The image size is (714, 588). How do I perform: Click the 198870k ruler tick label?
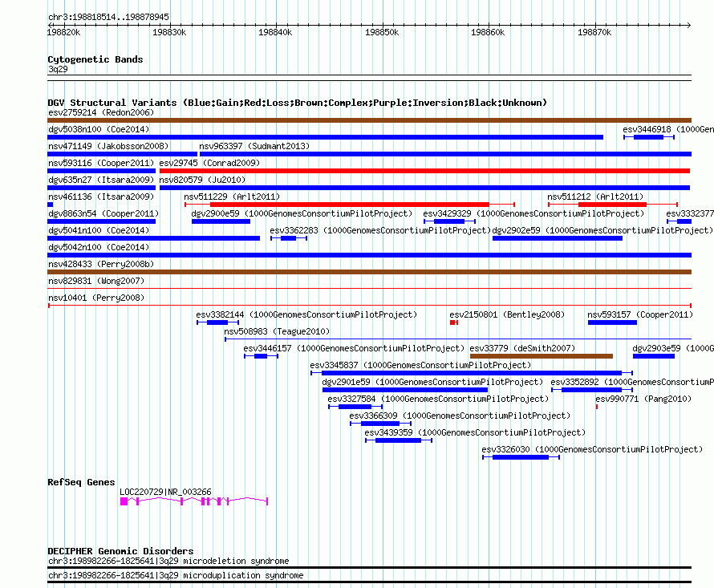tap(594, 32)
